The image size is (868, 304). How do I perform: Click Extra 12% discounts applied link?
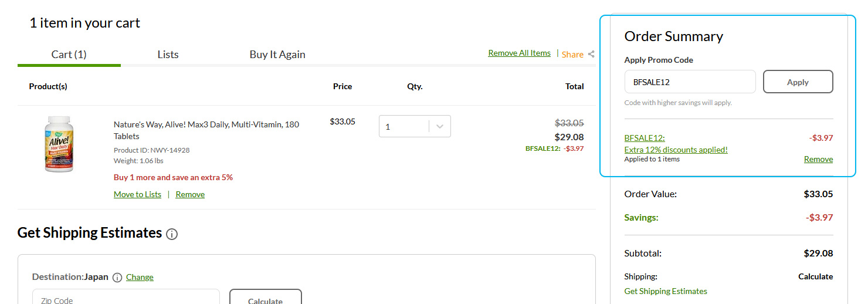(676, 150)
